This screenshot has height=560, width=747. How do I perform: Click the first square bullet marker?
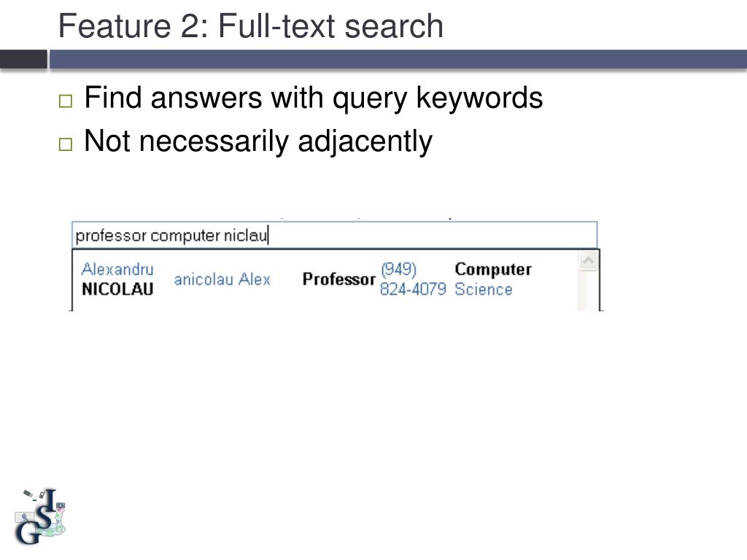(x=65, y=101)
